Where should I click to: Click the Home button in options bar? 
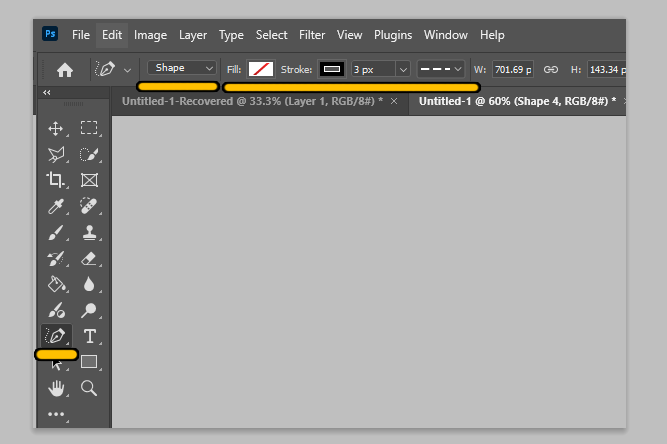click(65, 70)
